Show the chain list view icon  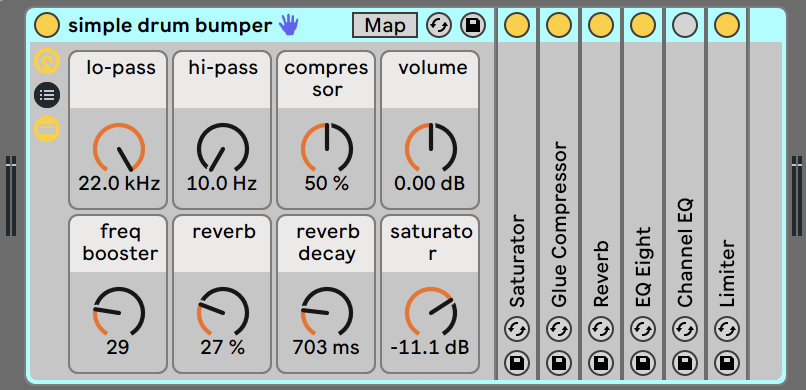point(47,95)
